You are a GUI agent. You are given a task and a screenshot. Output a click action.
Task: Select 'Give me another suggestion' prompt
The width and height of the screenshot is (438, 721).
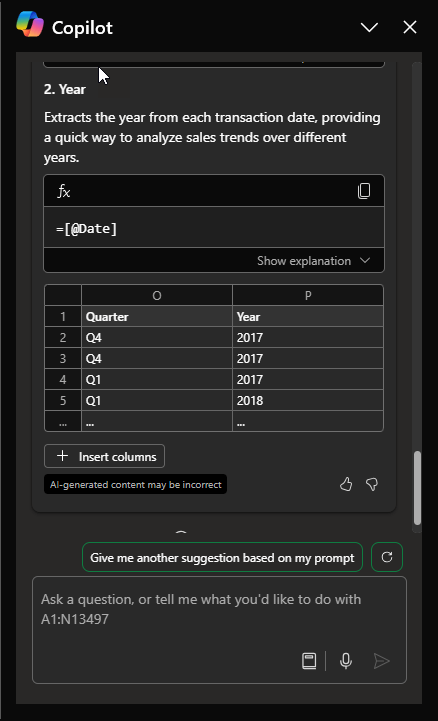click(222, 557)
